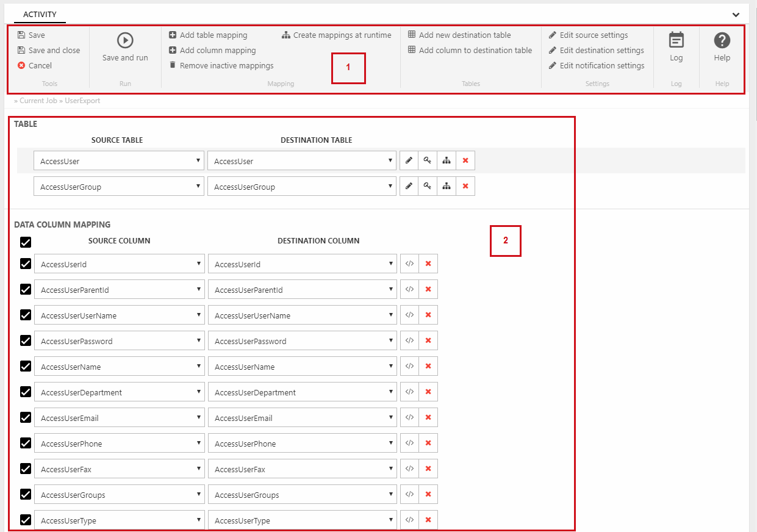Expand the AccessUserGroup destination table dropdown
This screenshot has height=532, width=757.
click(302, 187)
